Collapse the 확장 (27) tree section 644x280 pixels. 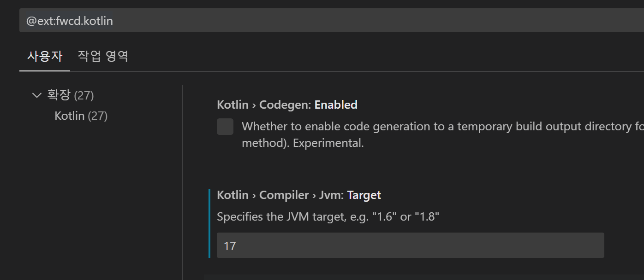pos(36,95)
